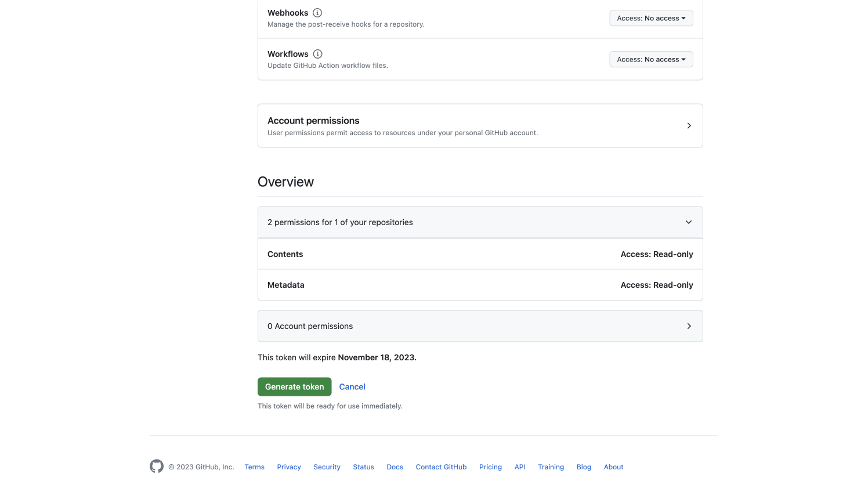Open the Privacy policy
Image resolution: width=868 pixels, height=492 pixels.
[288, 466]
